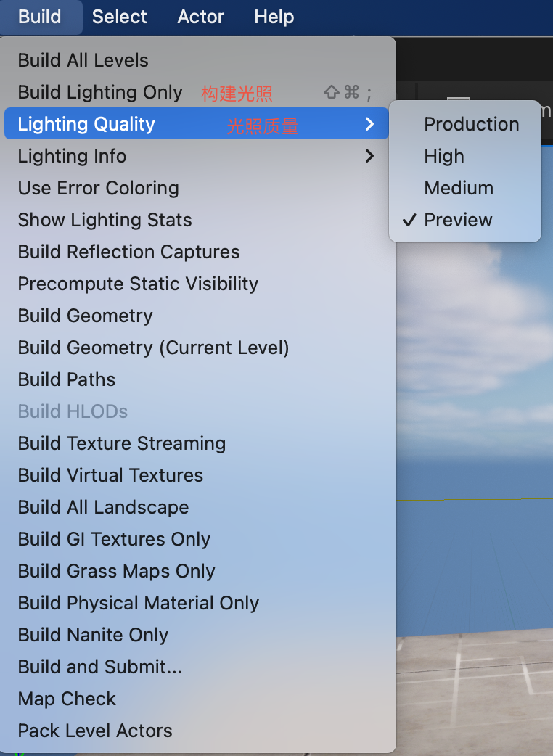This screenshot has width=553, height=756.
Task: Open the Lighting Info menu entry
Action: pos(197,156)
